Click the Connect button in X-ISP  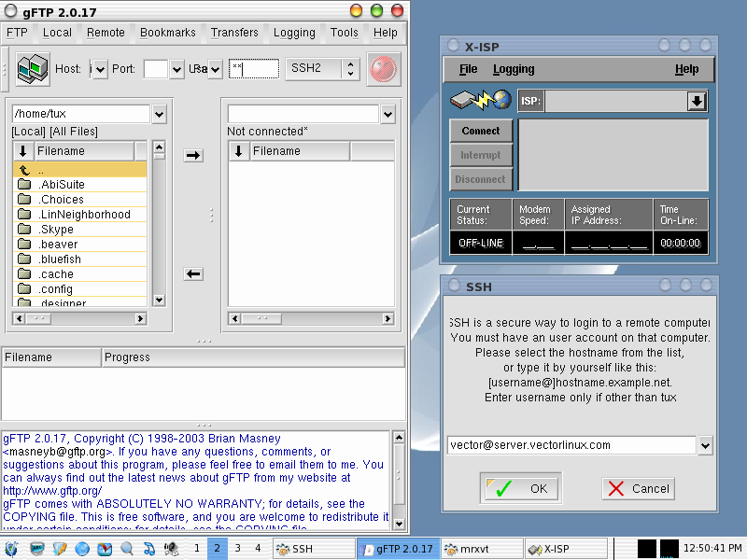tap(481, 131)
